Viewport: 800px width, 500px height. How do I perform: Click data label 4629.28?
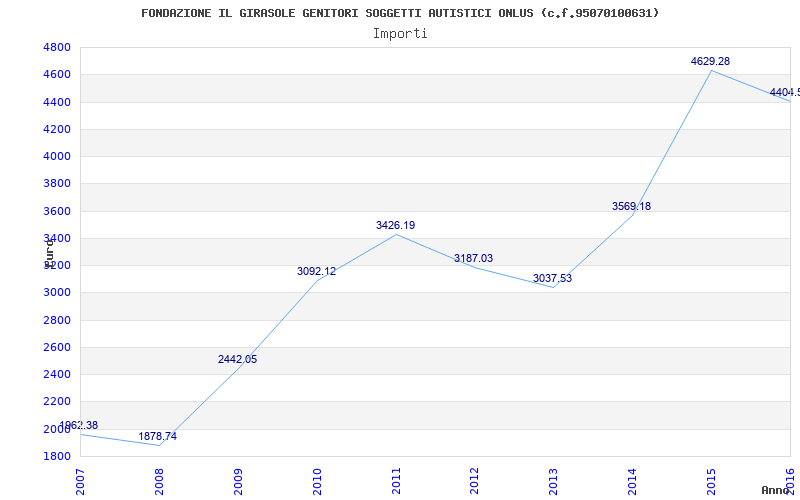coord(710,61)
